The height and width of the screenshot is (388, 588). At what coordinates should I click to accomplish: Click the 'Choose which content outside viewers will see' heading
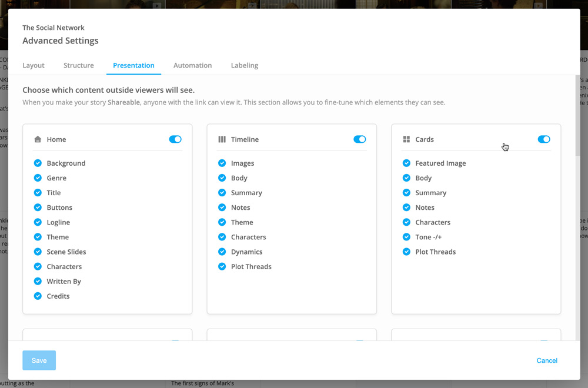tap(108, 90)
